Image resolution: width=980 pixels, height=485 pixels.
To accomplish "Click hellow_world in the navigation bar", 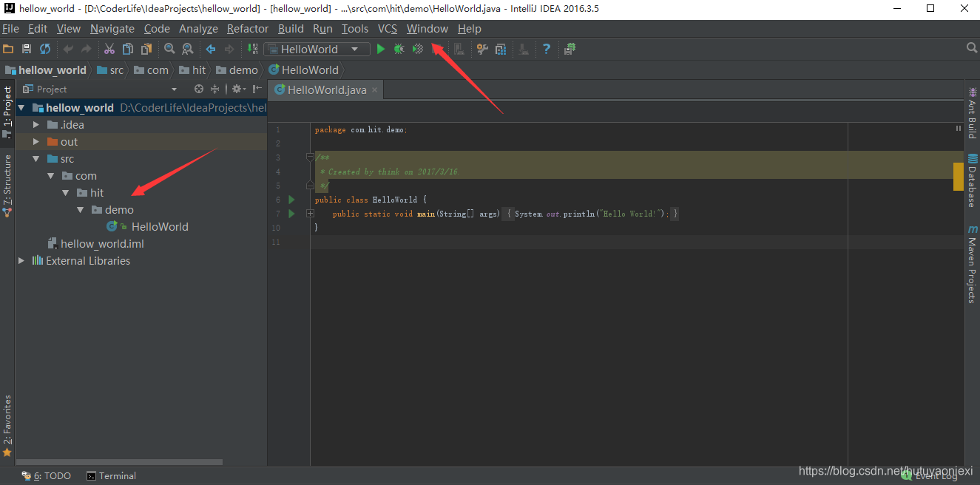I will (x=46, y=70).
